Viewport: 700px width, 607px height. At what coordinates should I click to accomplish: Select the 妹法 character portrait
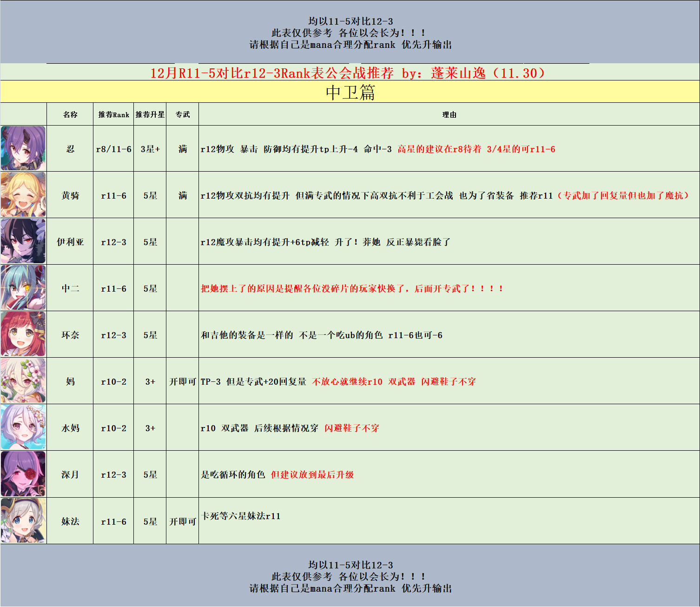coord(23,521)
